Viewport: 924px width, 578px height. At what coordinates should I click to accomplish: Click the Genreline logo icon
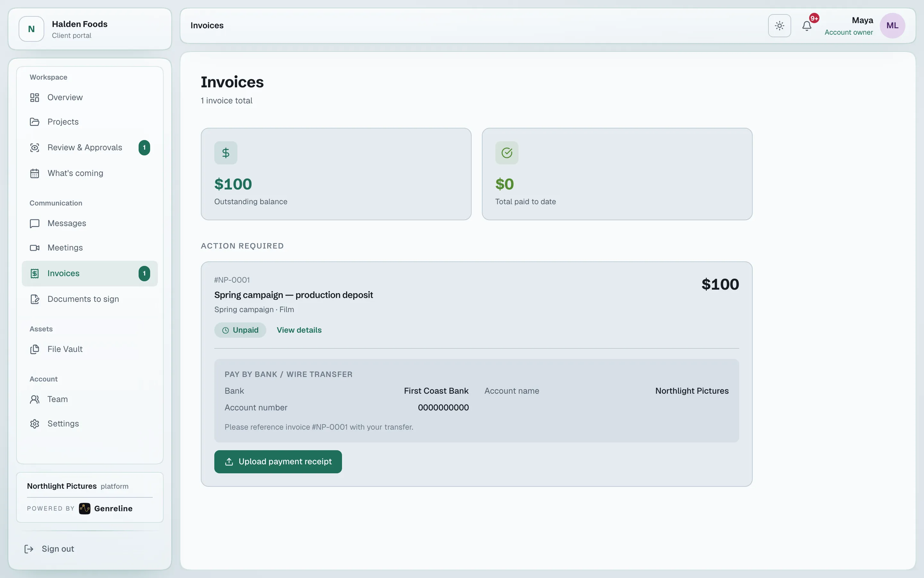point(85,508)
